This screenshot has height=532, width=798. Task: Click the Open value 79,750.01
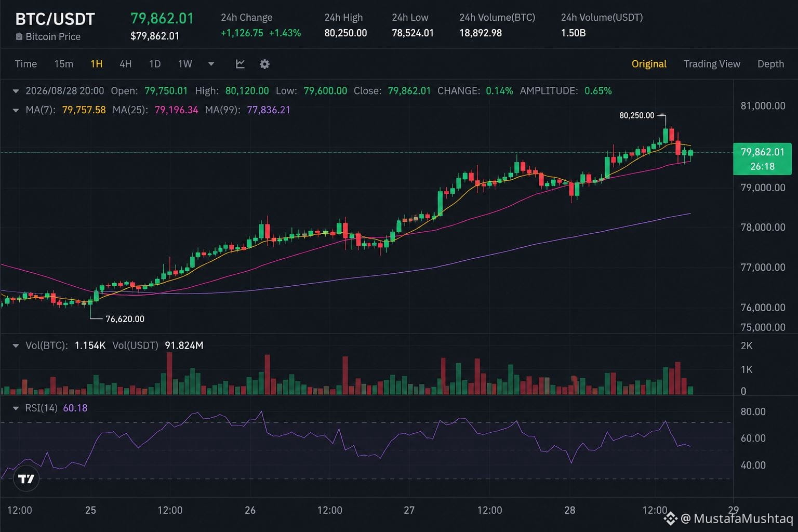click(x=166, y=91)
